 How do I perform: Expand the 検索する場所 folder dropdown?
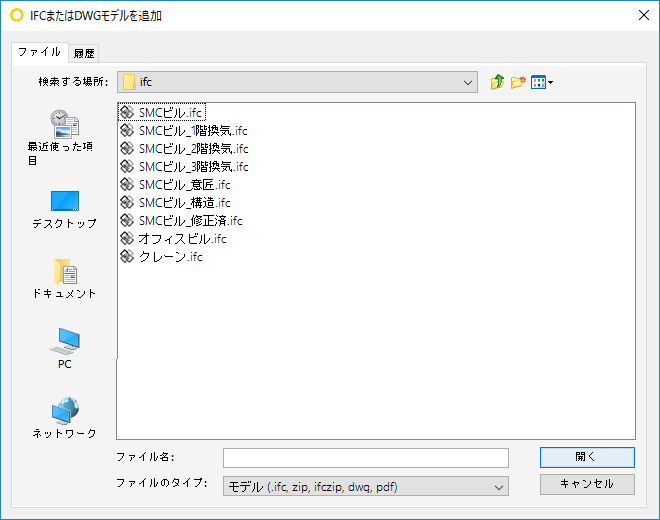[297, 82]
